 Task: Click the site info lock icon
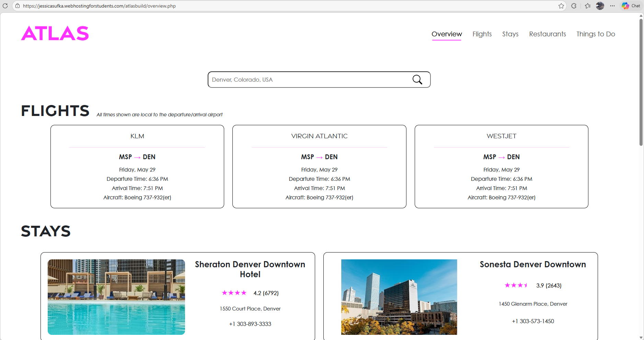(18, 6)
